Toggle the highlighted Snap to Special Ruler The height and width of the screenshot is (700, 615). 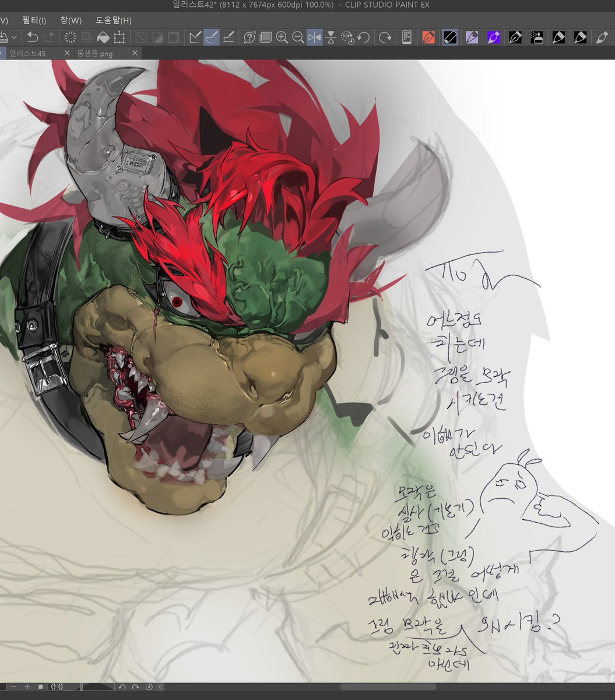coord(212,37)
